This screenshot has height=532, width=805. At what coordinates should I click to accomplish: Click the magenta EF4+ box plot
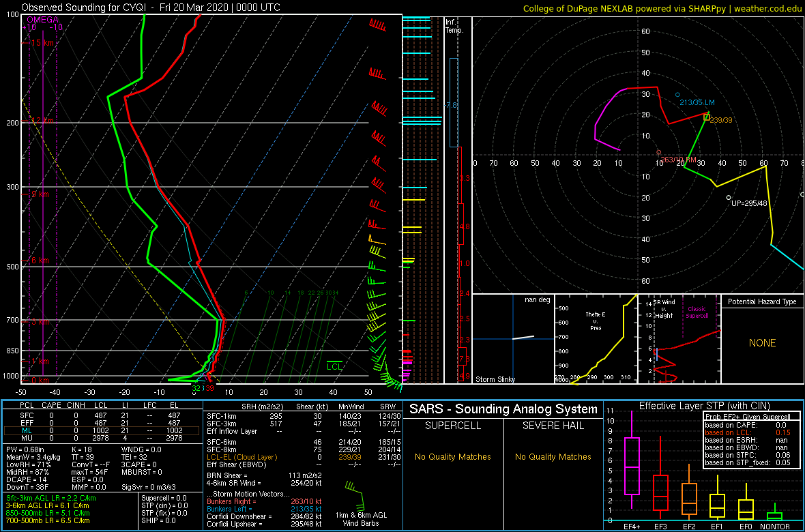tap(631, 460)
